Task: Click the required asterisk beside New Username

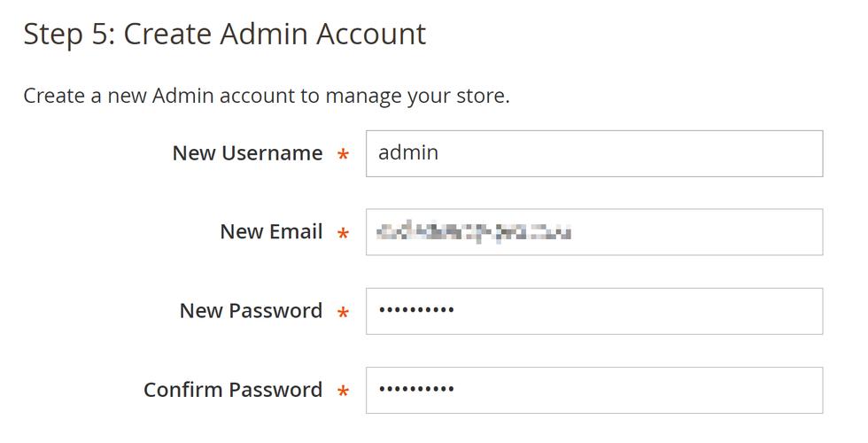Action: (343, 156)
